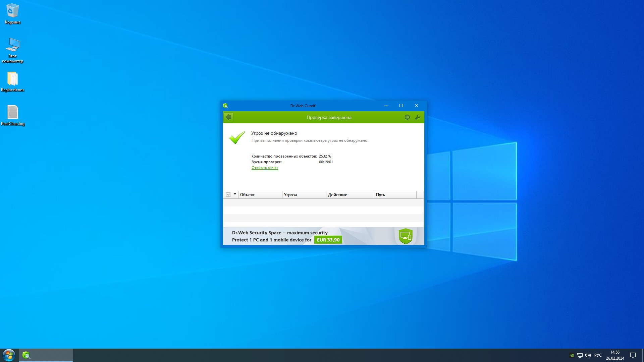The image size is (644, 362).
Task: Switch the РУС keyboard language indicator
Action: 598,355
